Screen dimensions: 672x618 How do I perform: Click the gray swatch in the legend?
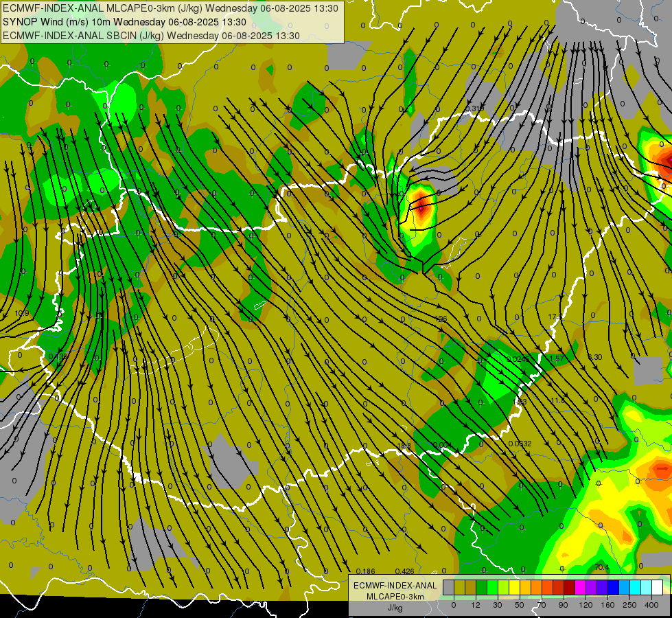449,587
